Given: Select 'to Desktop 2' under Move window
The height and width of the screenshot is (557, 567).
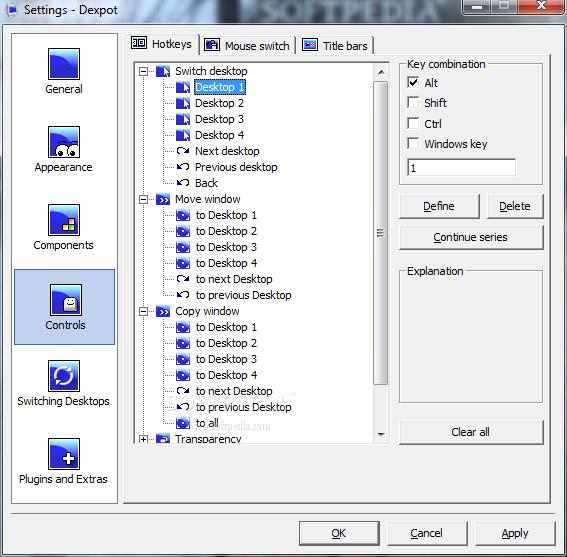Looking at the screenshot, I should (226, 231).
